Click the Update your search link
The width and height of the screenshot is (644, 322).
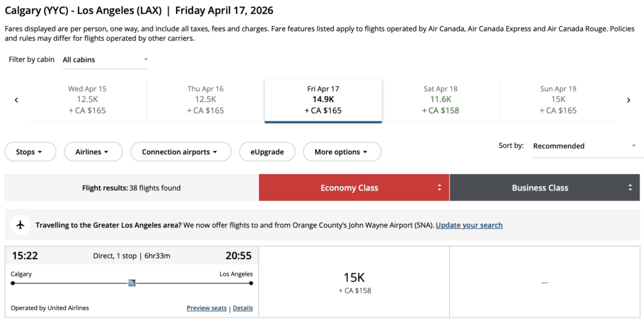coord(469,225)
